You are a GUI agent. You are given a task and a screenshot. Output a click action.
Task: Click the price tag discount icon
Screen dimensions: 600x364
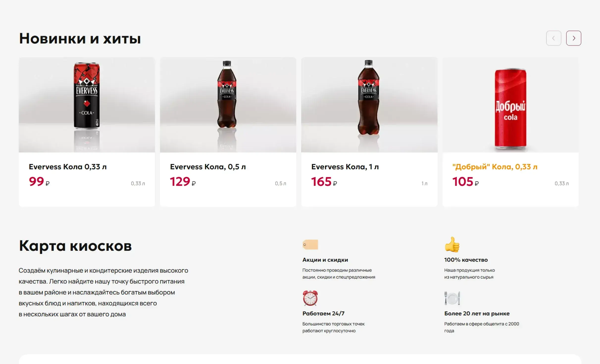click(x=310, y=244)
